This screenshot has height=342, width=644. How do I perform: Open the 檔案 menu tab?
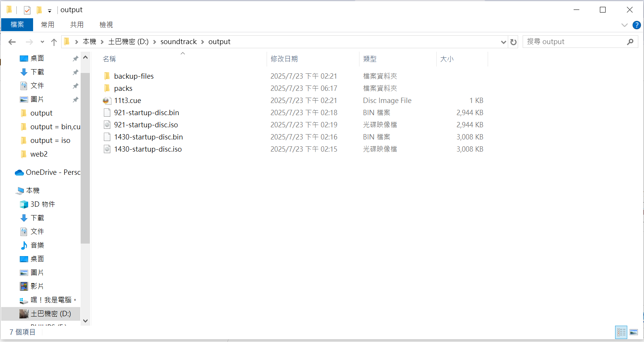pos(17,25)
